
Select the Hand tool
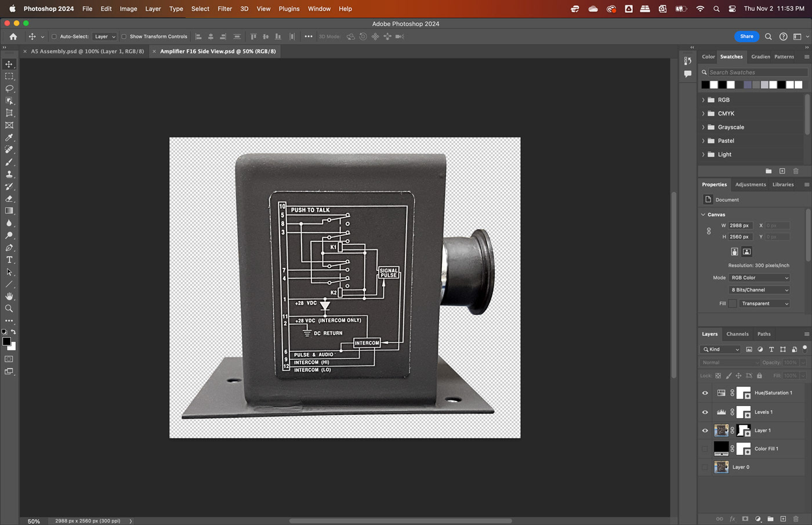[x=9, y=296]
